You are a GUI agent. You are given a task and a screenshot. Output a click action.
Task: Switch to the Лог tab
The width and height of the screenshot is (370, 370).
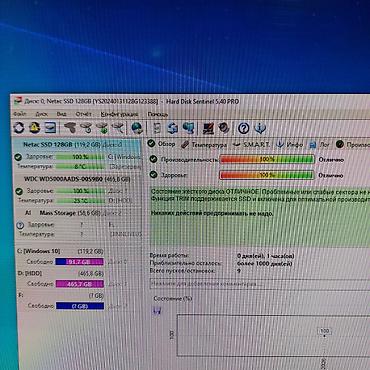(x=319, y=145)
